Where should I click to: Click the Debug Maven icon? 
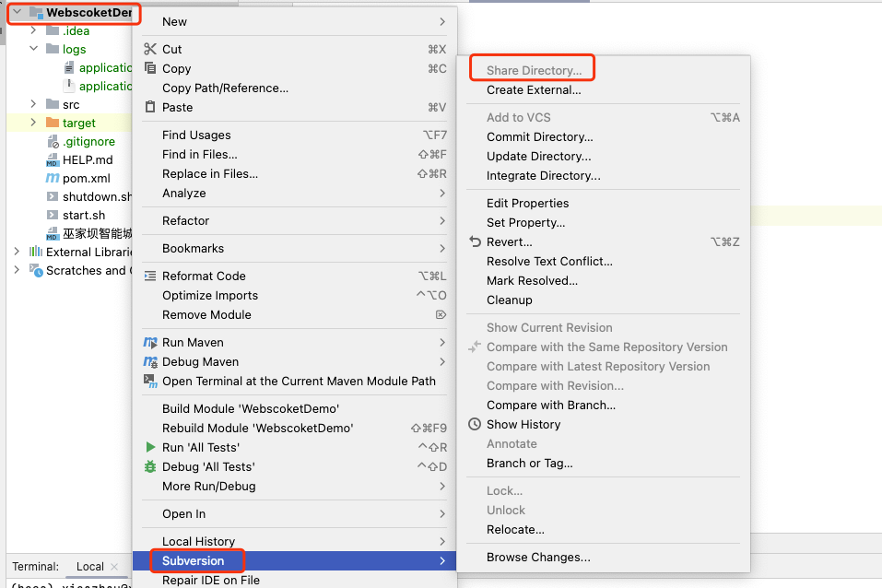pos(150,362)
